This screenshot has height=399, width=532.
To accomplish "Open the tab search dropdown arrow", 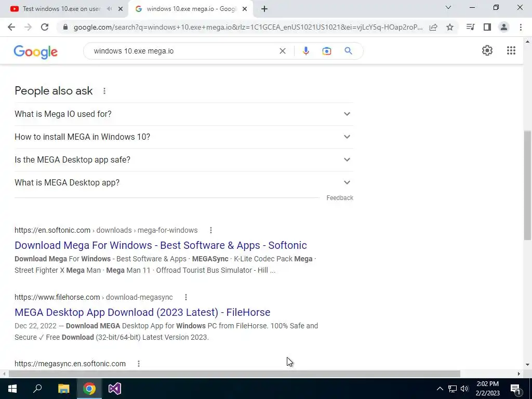I will (448, 7).
